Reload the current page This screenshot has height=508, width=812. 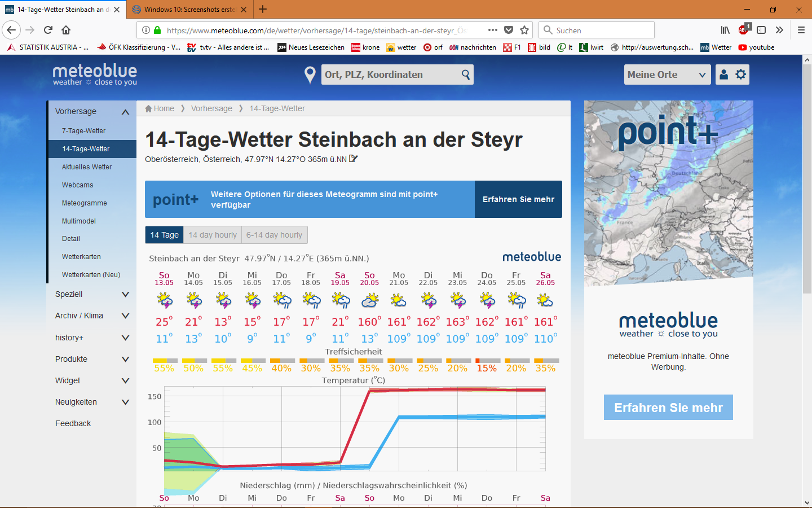48,30
